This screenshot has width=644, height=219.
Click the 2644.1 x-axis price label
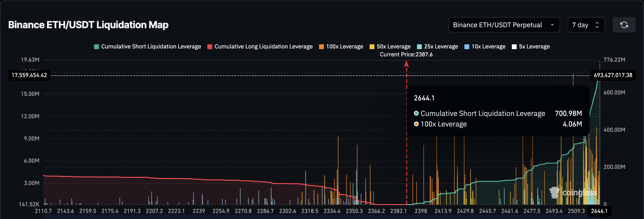click(x=599, y=211)
